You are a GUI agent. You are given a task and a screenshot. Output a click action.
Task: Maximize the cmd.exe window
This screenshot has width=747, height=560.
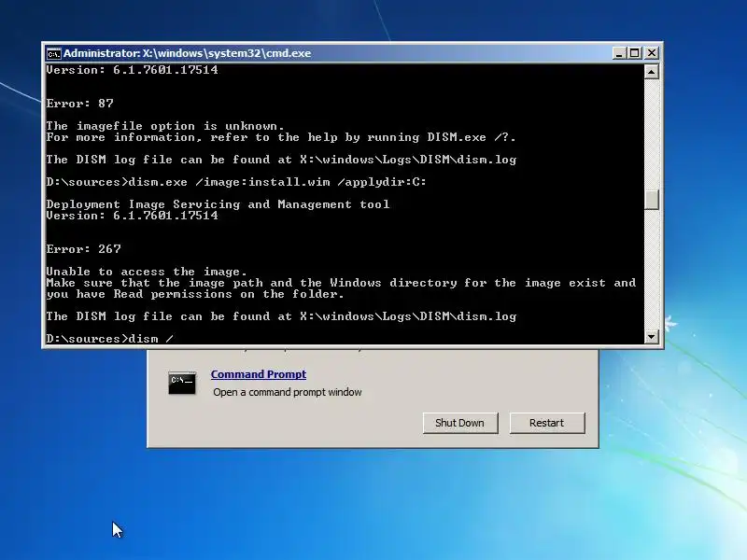pos(635,53)
